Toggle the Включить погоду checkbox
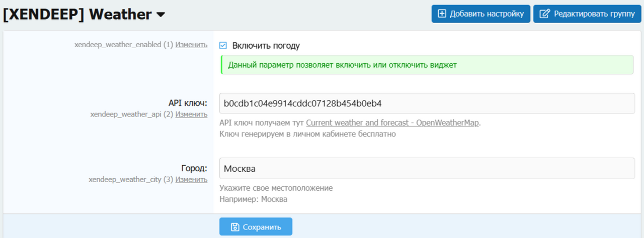 pos(223,46)
